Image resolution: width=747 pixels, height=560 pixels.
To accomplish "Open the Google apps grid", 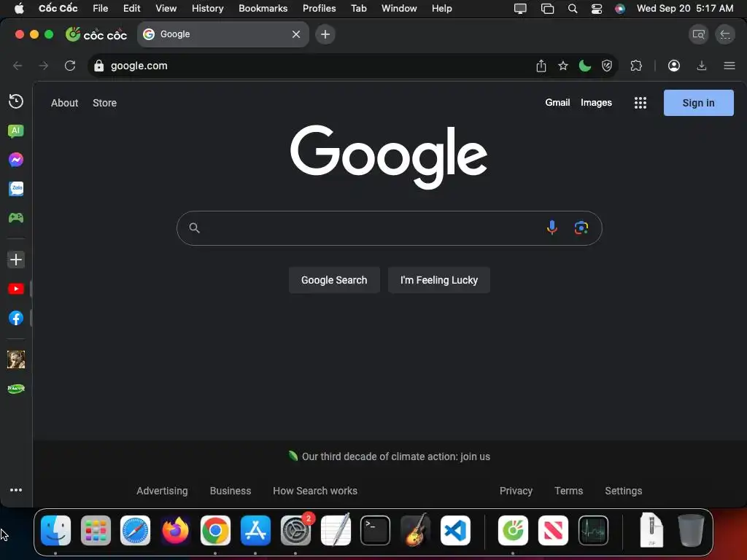I will click(x=640, y=103).
